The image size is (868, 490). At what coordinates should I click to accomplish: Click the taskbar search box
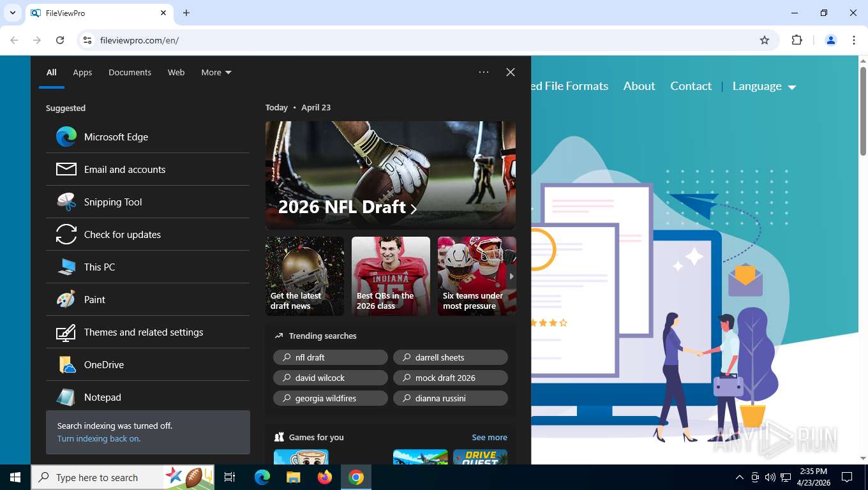pos(97,477)
